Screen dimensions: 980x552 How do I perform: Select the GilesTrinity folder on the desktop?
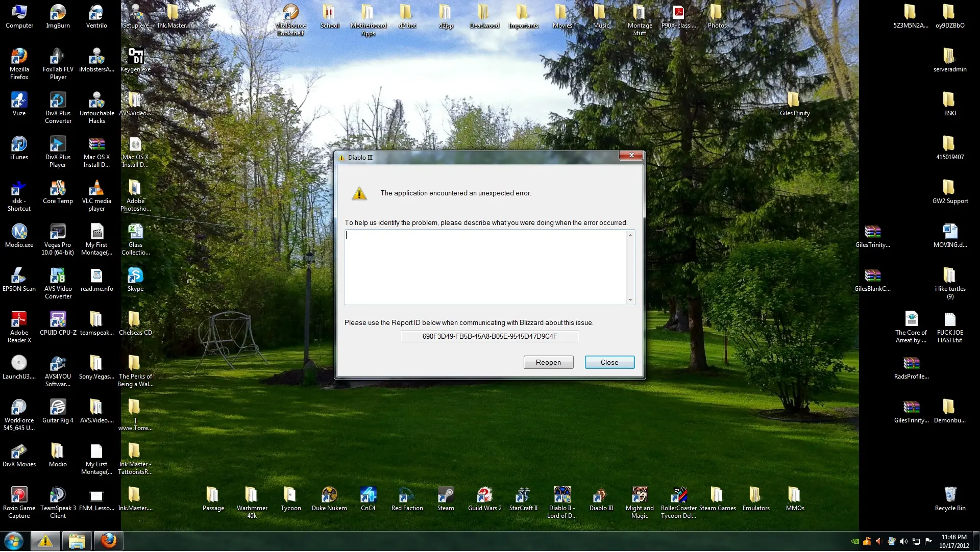coord(794,101)
